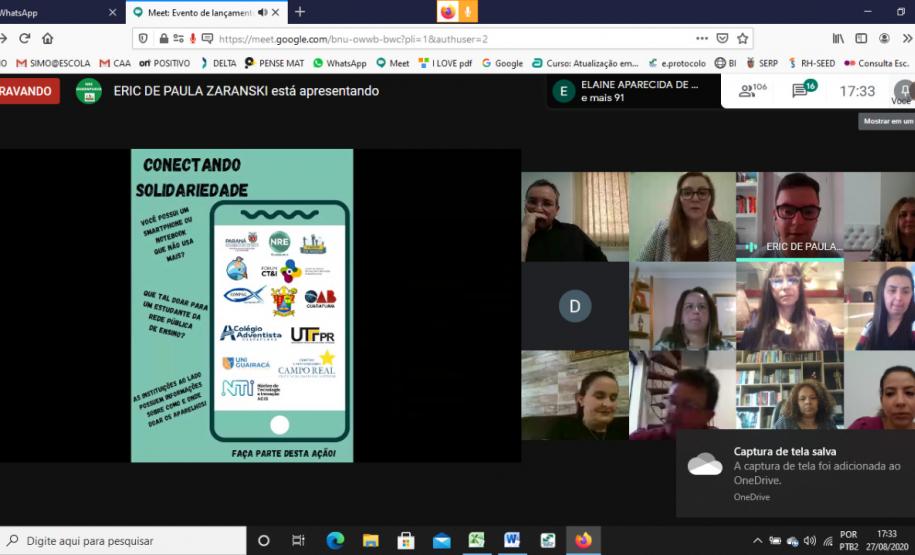Open the I LOVE pdf bookmark

[x=446, y=63]
